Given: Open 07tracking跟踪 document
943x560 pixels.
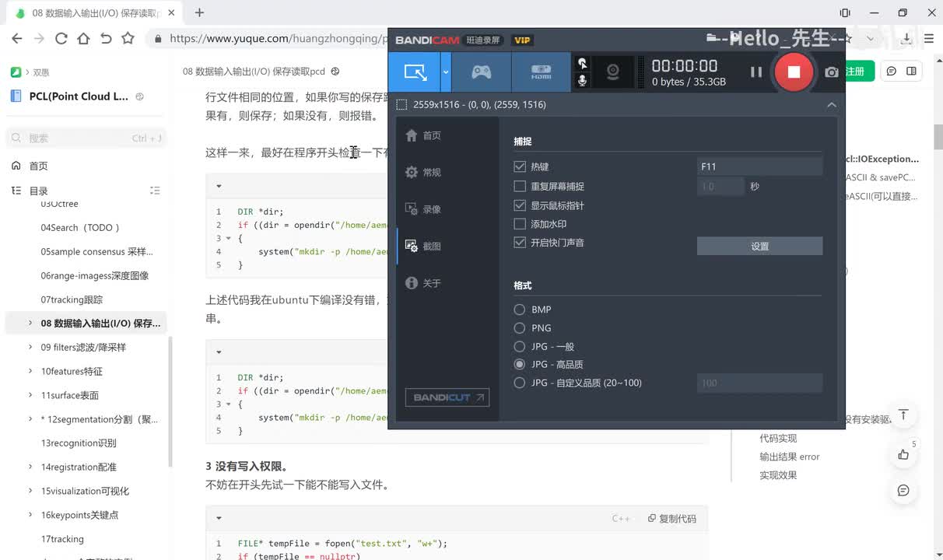Looking at the screenshot, I should point(72,299).
